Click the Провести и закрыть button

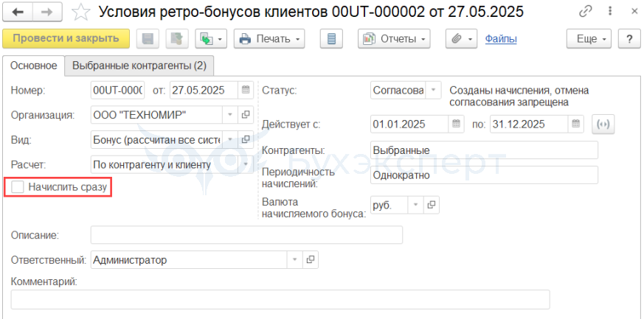point(66,39)
